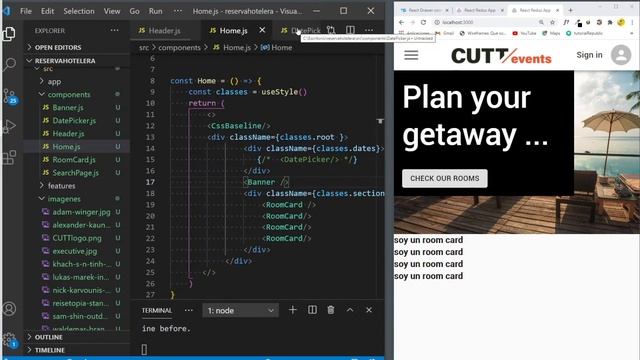640x360 pixels.
Task: Click CHECK OUR ROOMS button
Action: [444, 178]
